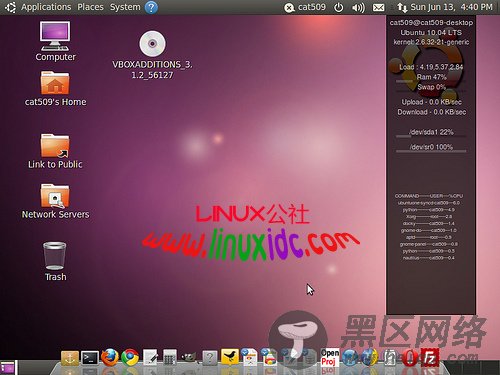Viewport: 500px width, 375px height.
Task: Click the Ubuntu logo in top panel
Action: click(x=10, y=7)
